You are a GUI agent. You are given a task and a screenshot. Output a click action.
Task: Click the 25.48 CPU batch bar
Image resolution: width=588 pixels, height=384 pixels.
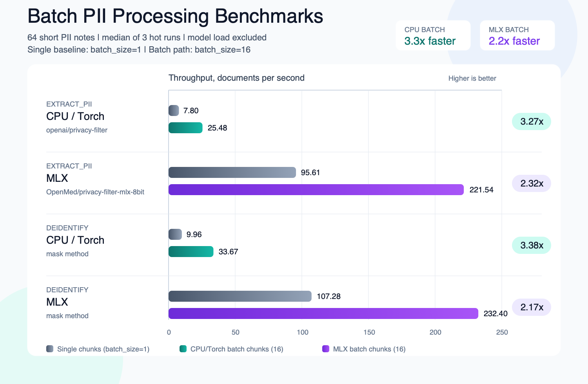pyautogui.click(x=185, y=128)
